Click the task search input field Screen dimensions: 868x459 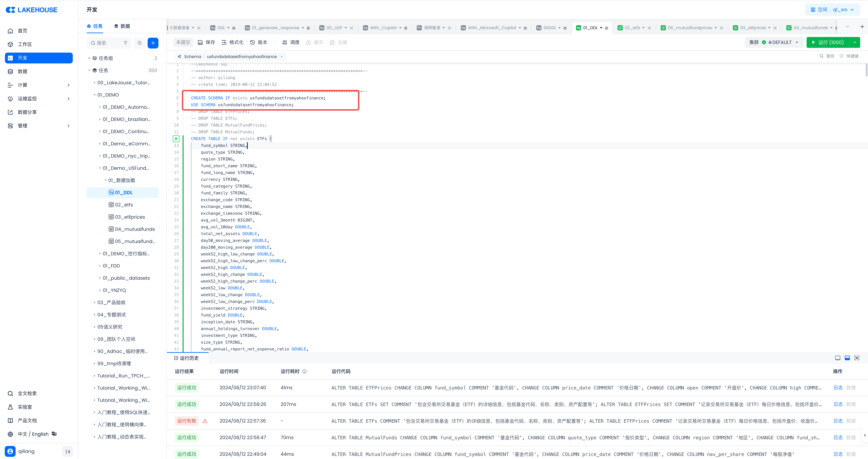[x=106, y=43]
